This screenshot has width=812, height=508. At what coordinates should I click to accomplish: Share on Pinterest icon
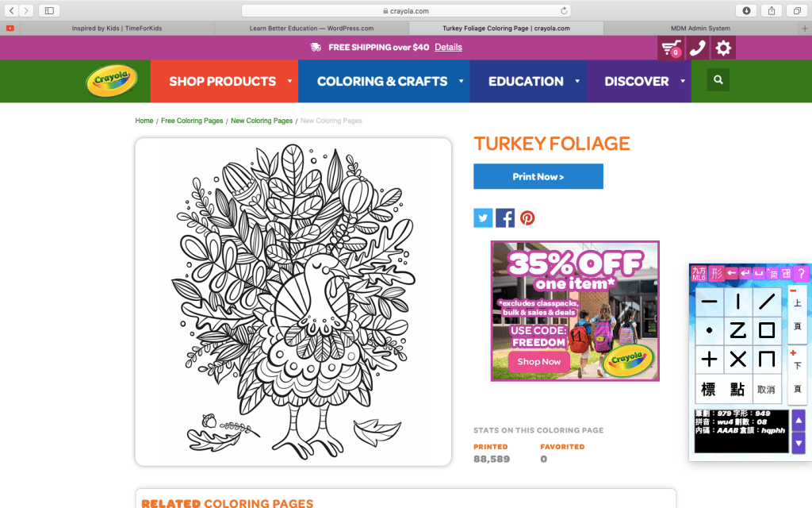[x=527, y=217]
